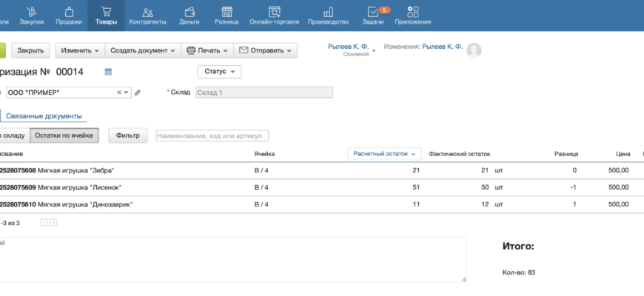Open the Производство section icon

tap(328, 12)
